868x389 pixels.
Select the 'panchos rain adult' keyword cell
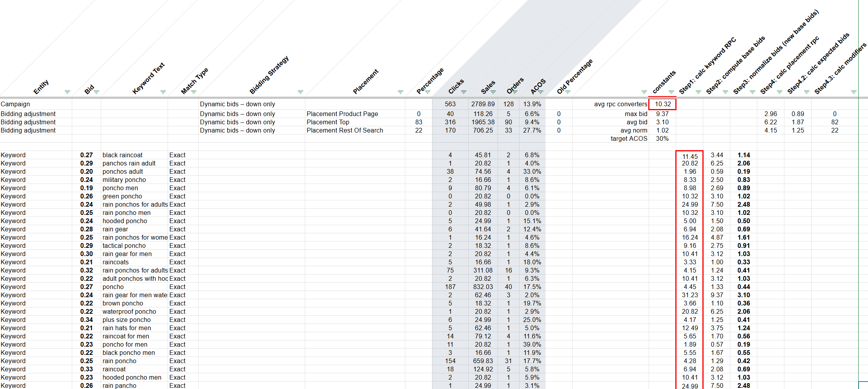(x=135, y=163)
